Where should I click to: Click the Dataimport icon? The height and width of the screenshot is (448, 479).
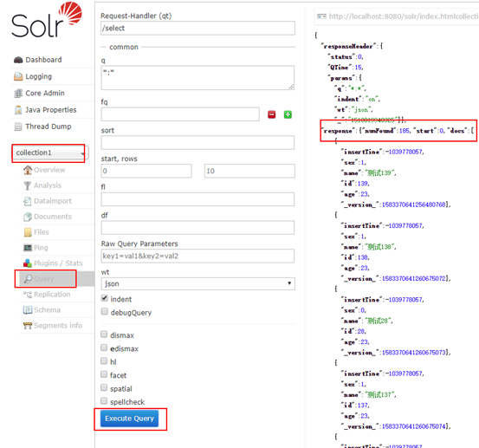point(28,201)
